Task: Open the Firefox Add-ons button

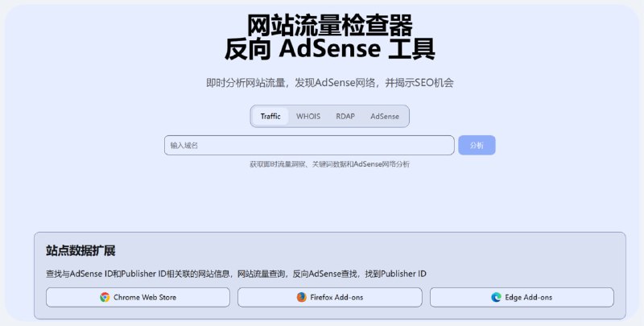Action: pos(330,297)
